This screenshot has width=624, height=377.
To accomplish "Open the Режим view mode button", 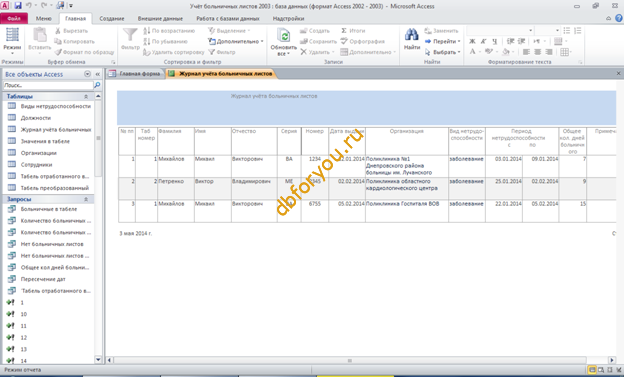I will (12, 41).
